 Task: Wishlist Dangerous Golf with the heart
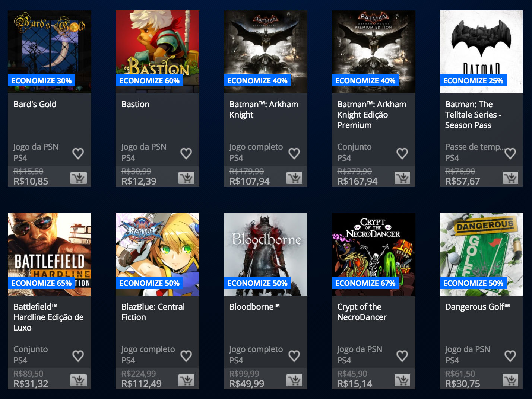(510, 356)
